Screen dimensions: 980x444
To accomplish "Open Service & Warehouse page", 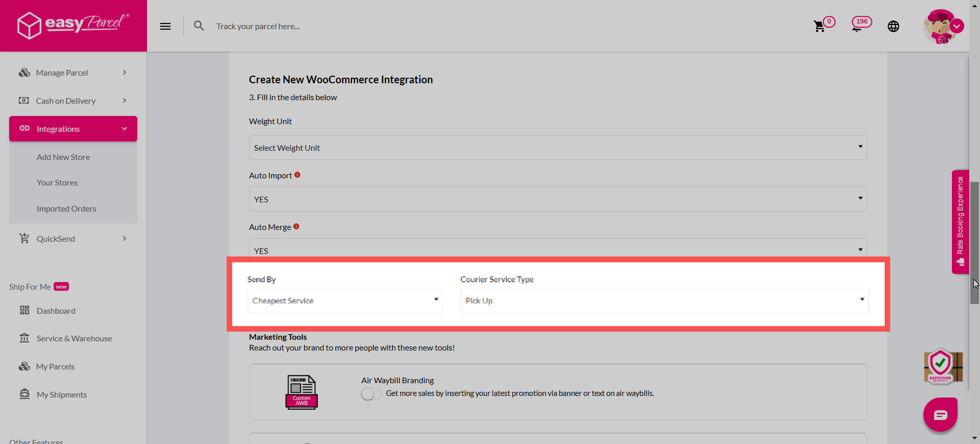I will (x=74, y=338).
